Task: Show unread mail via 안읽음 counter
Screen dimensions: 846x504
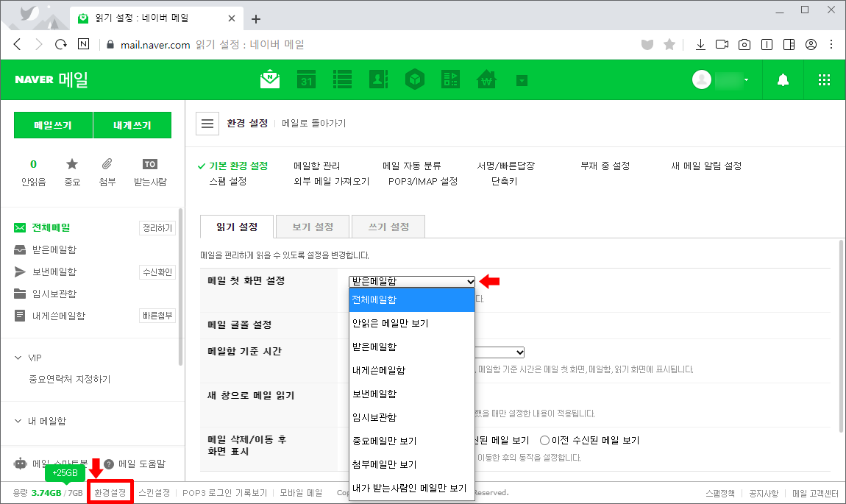Action: click(x=33, y=172)
